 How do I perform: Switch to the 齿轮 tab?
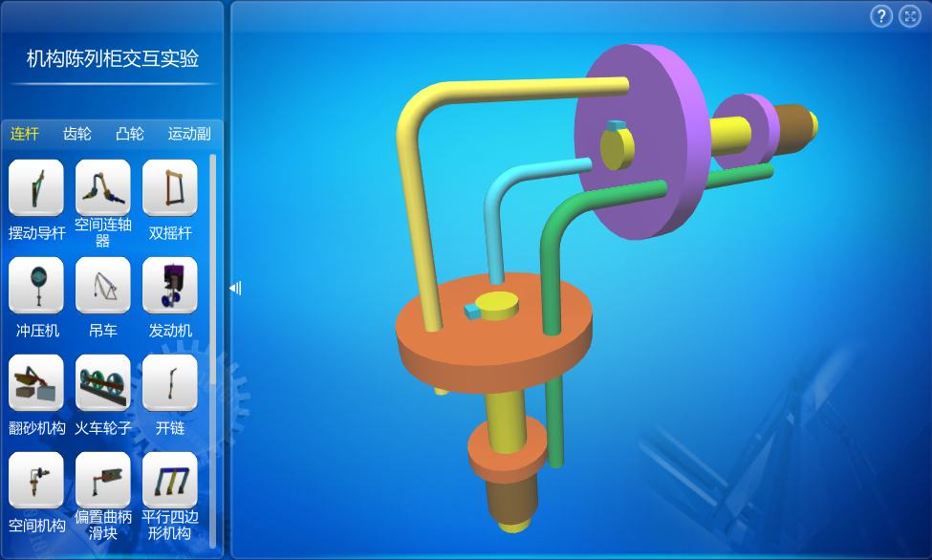point(77,134)
